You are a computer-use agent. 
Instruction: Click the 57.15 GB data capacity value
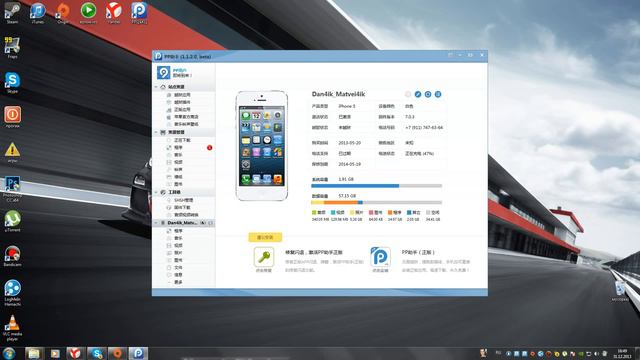pyautogui.click(x=347, y=196)
